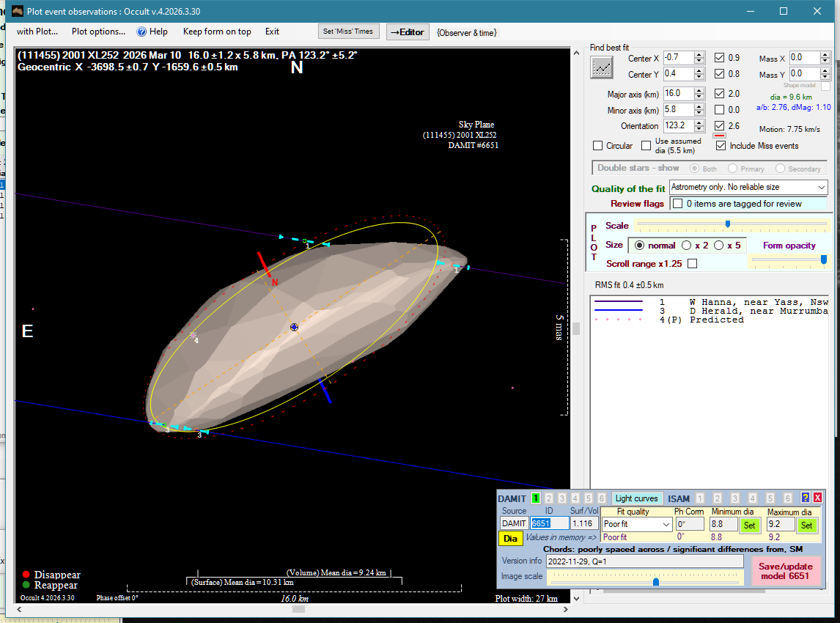Image resolution: width=840 pixels, height=623 pixels.
Task: Uncheck Include Miss events
Action: click(721, 146)
